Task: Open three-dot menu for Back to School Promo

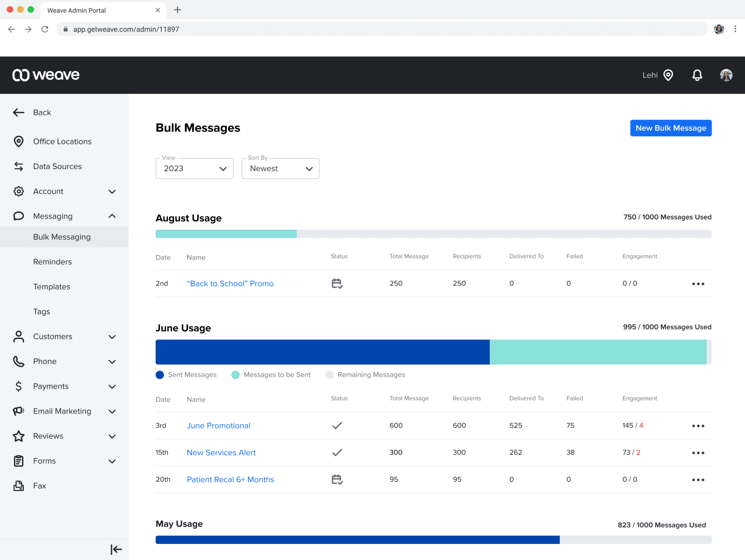Action: click(x=698, y=284)
